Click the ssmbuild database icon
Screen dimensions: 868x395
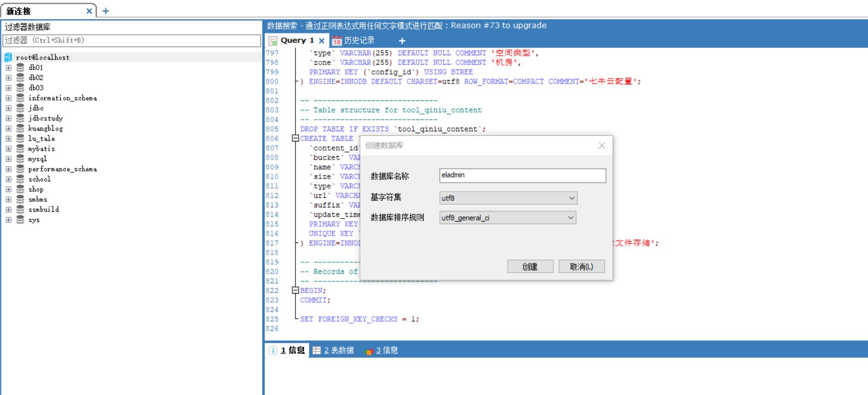pos(20,209)
